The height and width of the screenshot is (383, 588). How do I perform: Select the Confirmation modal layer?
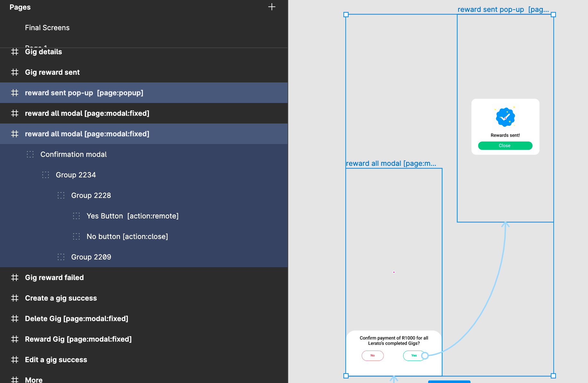tap(144, 154)
